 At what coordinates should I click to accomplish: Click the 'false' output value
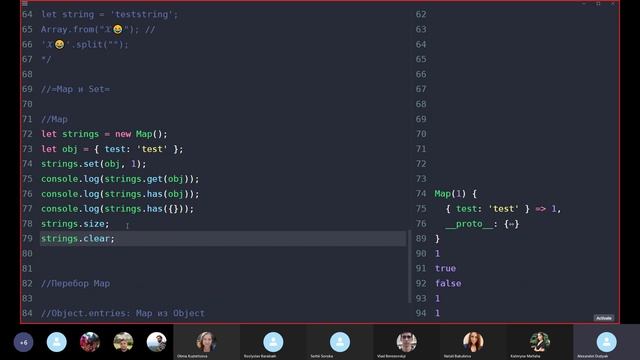pos(448,284)
